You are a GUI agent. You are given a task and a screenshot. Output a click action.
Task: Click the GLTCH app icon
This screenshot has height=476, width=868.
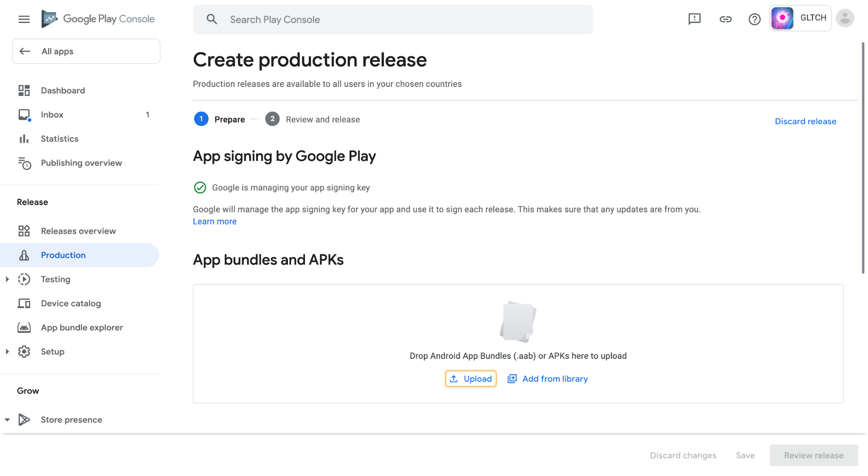782,18
